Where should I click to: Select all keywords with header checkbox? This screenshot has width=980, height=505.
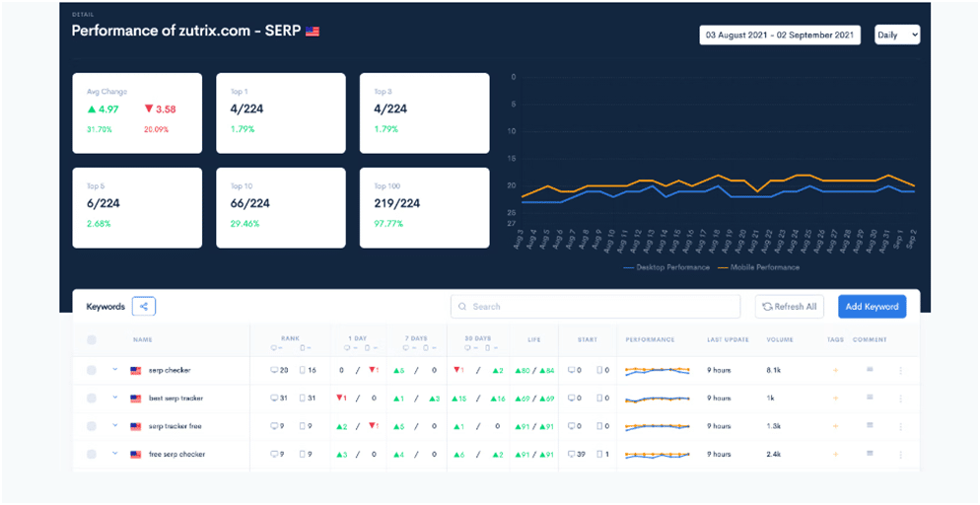pos(92,340)
